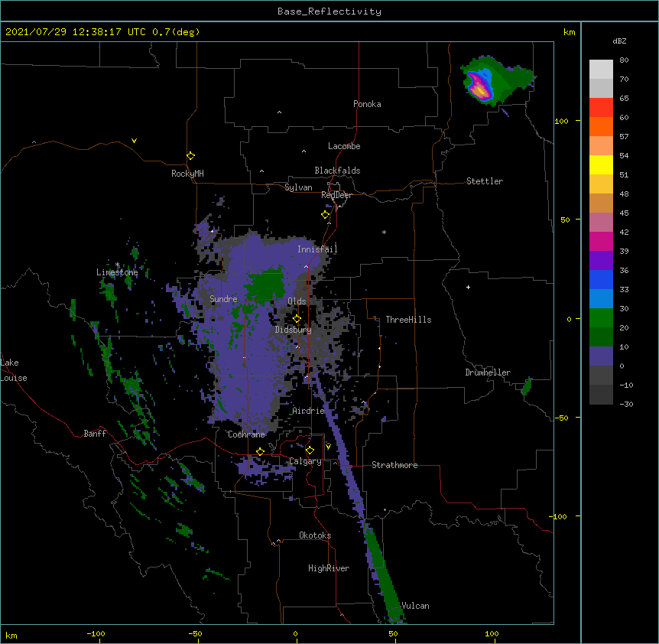Click the white asterisk marker east of Innisfail
The height and width of the screenshot is (644, 659).
[x=384, y=232]
